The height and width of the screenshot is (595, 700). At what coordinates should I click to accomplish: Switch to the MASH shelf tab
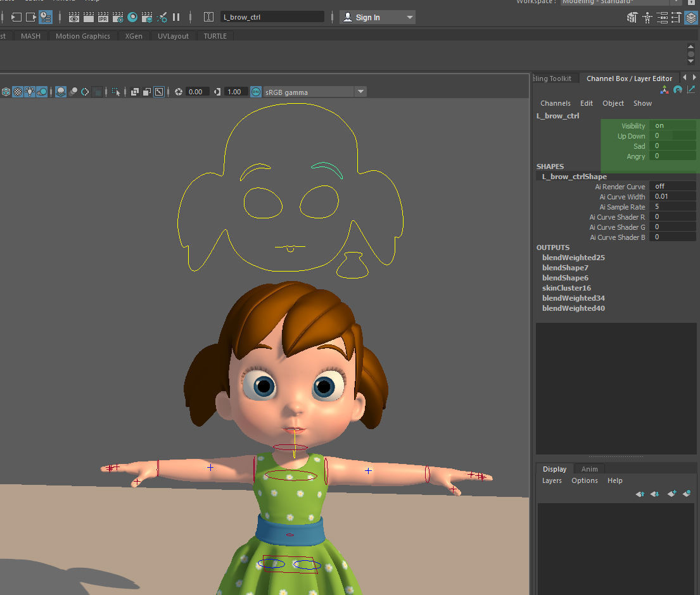[30, 36]
